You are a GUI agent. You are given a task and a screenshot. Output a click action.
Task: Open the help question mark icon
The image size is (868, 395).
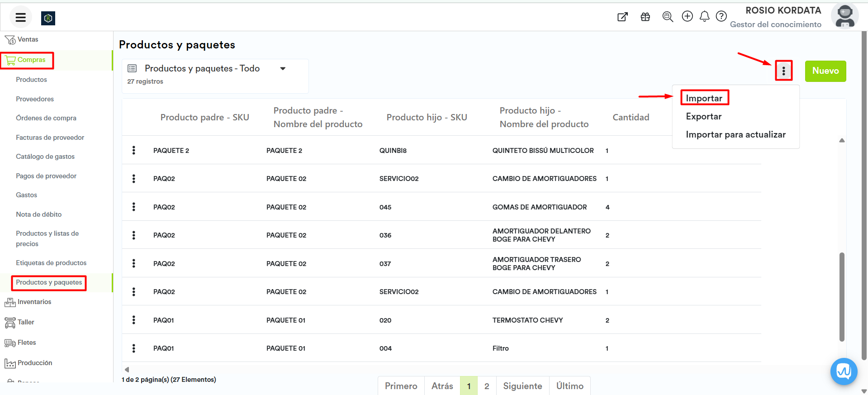[721, 17]
